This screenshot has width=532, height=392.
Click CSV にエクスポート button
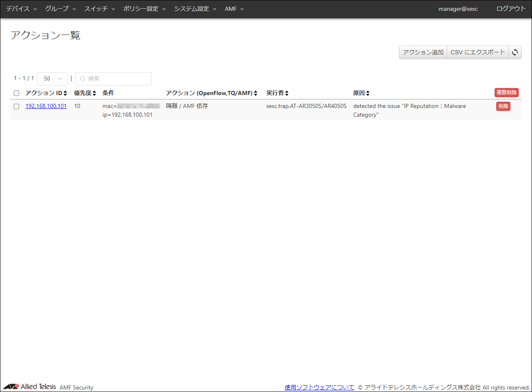478,52
